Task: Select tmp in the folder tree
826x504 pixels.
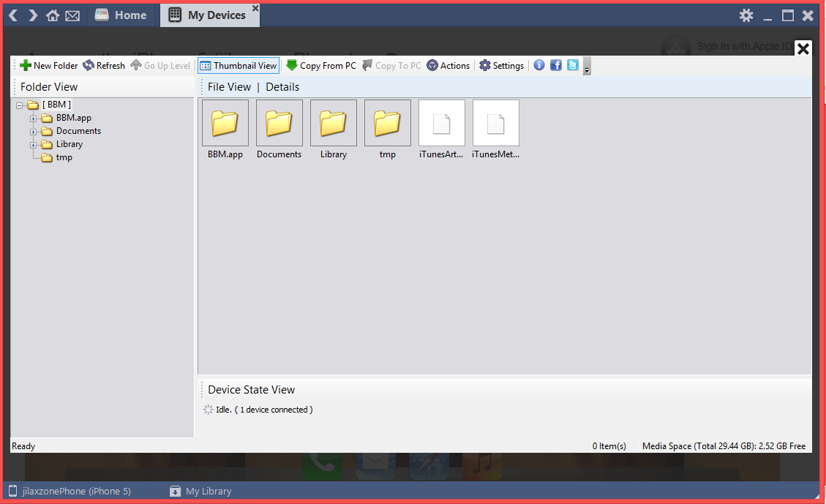Action: click(64, 157)
